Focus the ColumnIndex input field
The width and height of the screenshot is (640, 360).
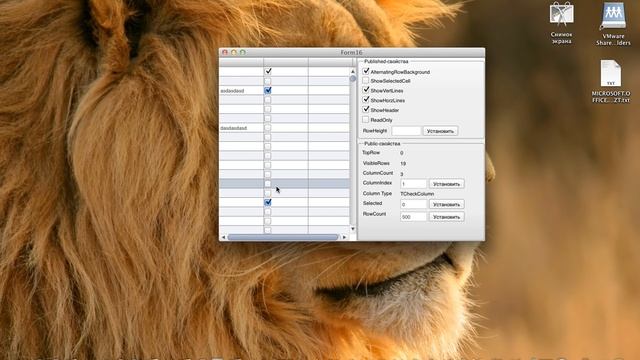coord(413,184)
